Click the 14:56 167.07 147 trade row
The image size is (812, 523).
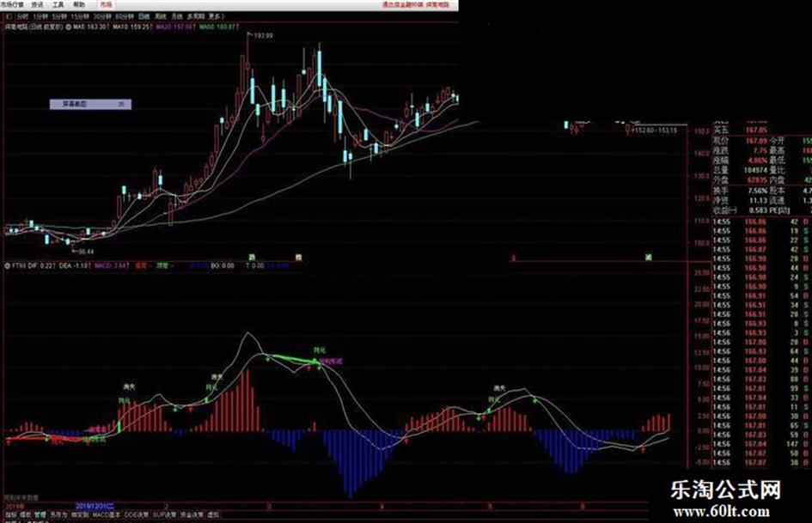[760, 444]
